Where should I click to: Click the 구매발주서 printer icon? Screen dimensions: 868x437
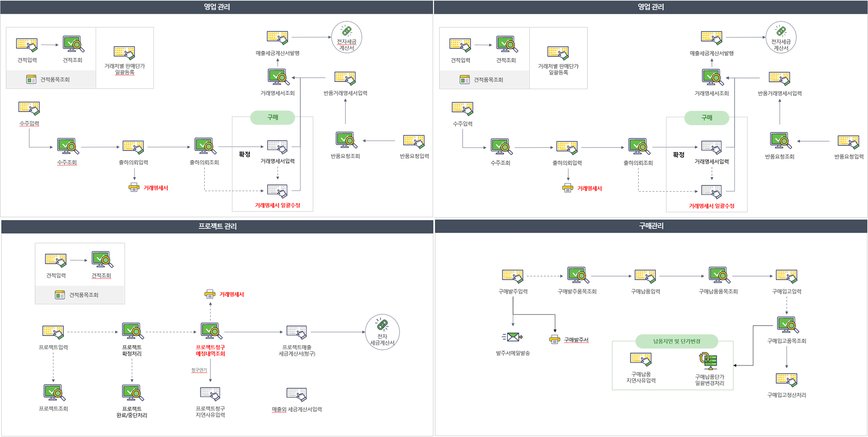[555, 339]
